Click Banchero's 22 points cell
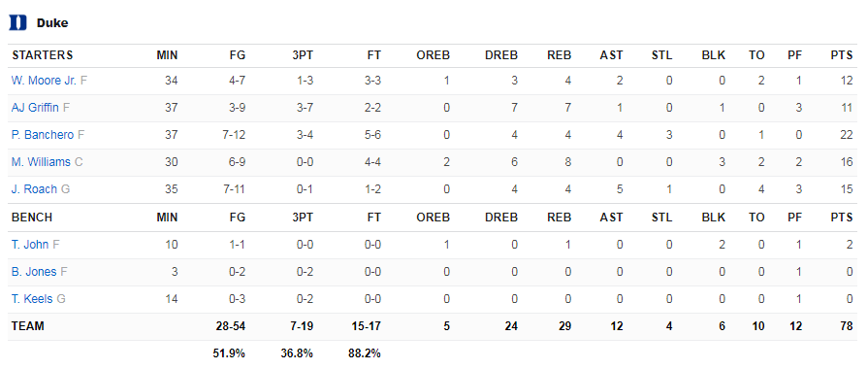 (847, 135)
